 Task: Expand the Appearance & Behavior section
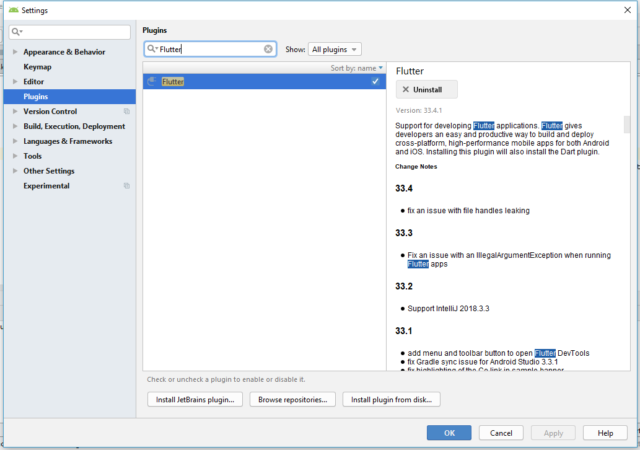[15, 51]
